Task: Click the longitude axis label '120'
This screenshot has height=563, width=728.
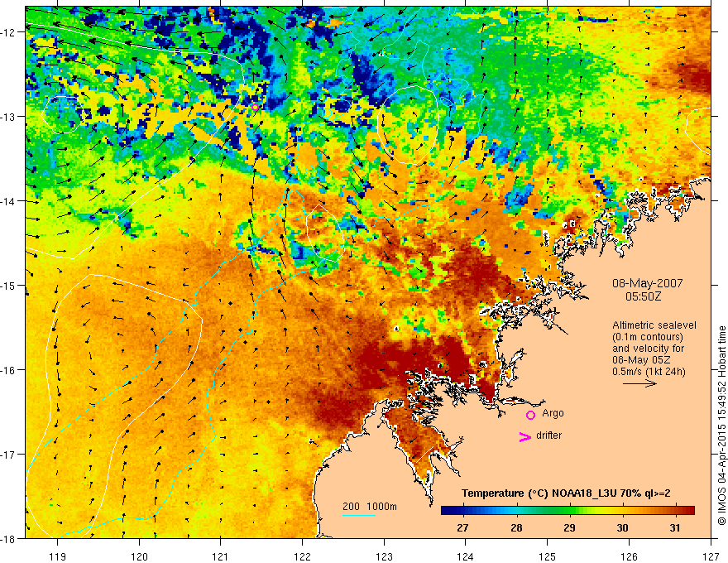Action: click(x=139, y=556)
